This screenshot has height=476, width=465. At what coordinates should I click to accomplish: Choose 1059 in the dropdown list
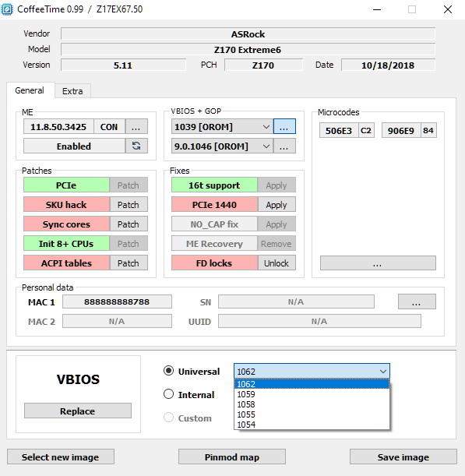coord(312,394)
